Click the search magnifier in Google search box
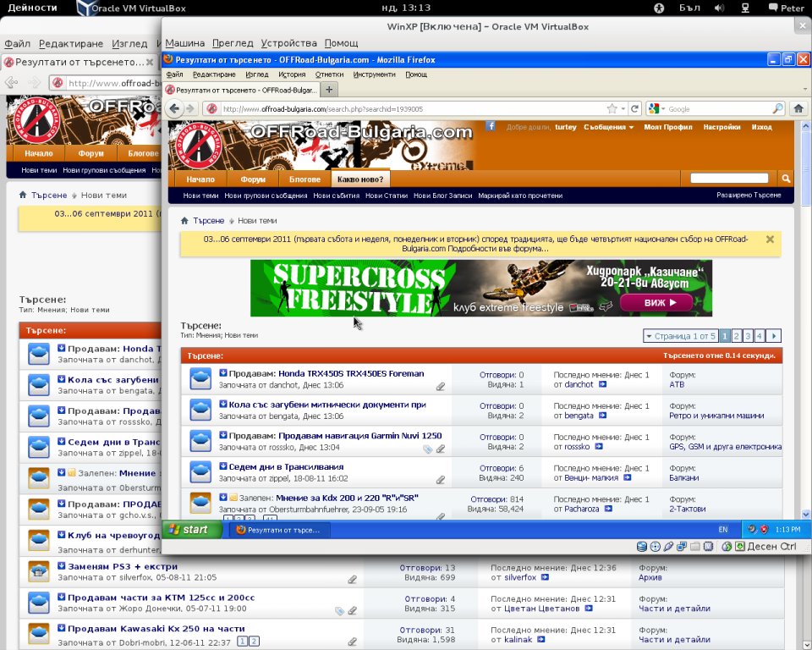812x650 pixels. point(778,108)
